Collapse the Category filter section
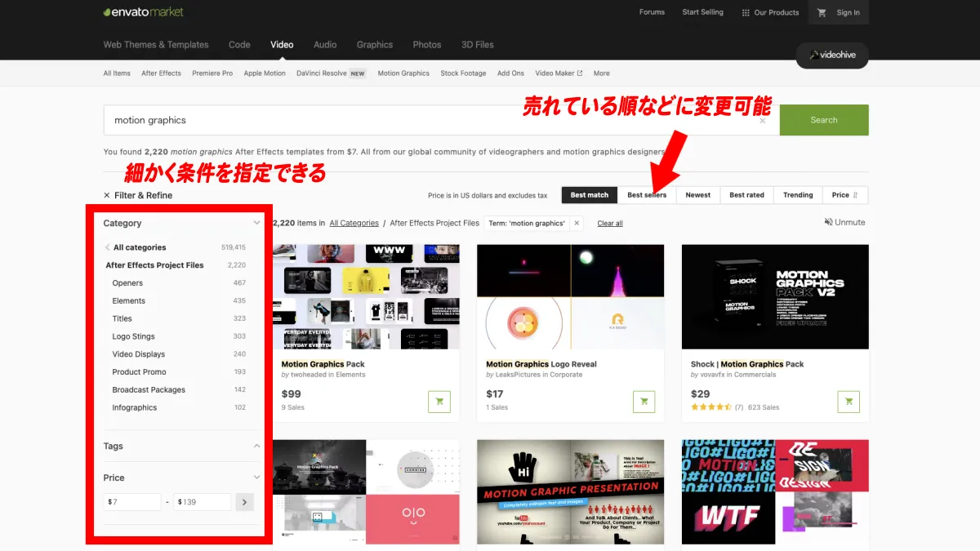 coord(256,223)
